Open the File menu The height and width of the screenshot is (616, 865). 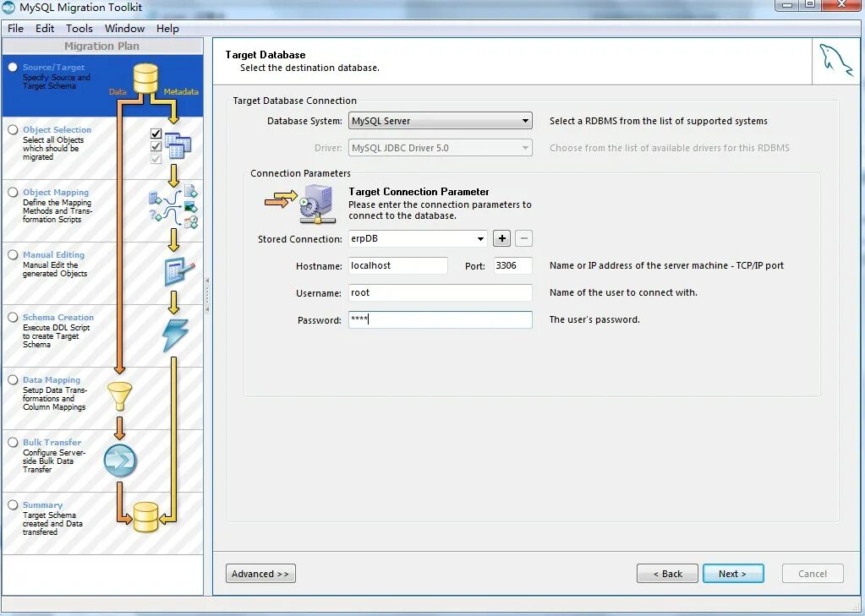pos(15,28)
